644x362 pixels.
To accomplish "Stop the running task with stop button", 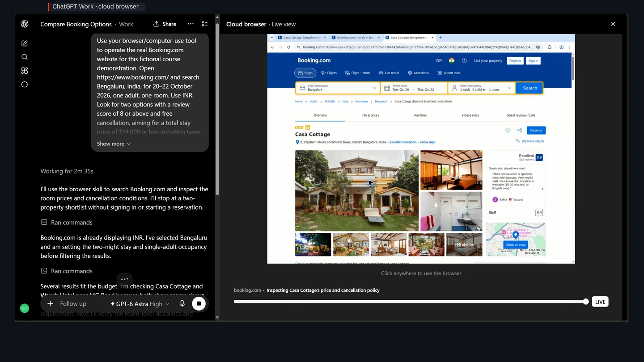I will point(199,303).
